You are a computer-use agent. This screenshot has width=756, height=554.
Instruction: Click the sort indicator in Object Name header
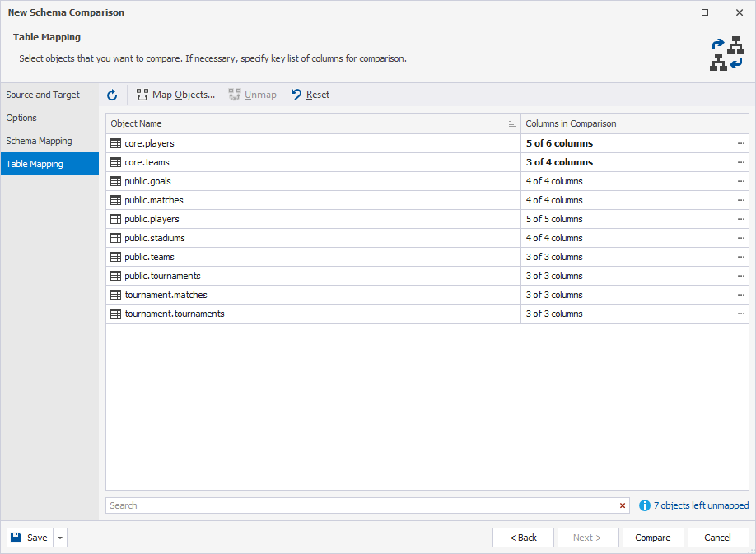click(511, 123)
